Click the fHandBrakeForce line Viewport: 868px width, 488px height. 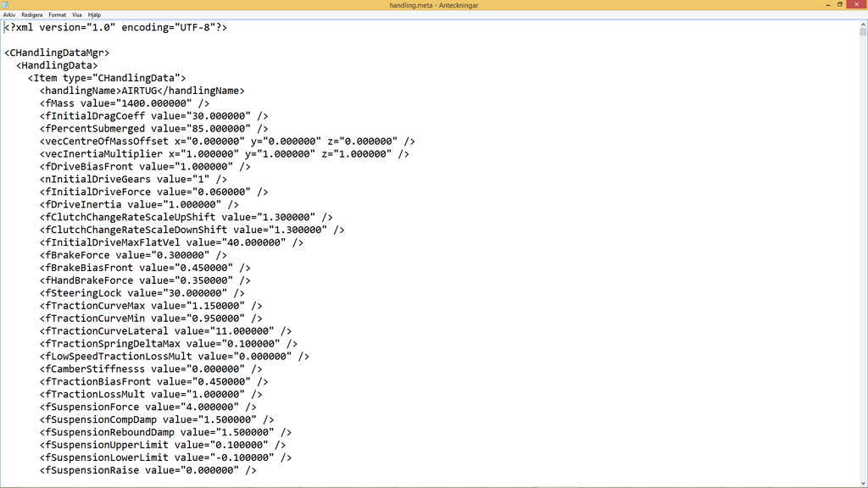click(x=145, y=280)
